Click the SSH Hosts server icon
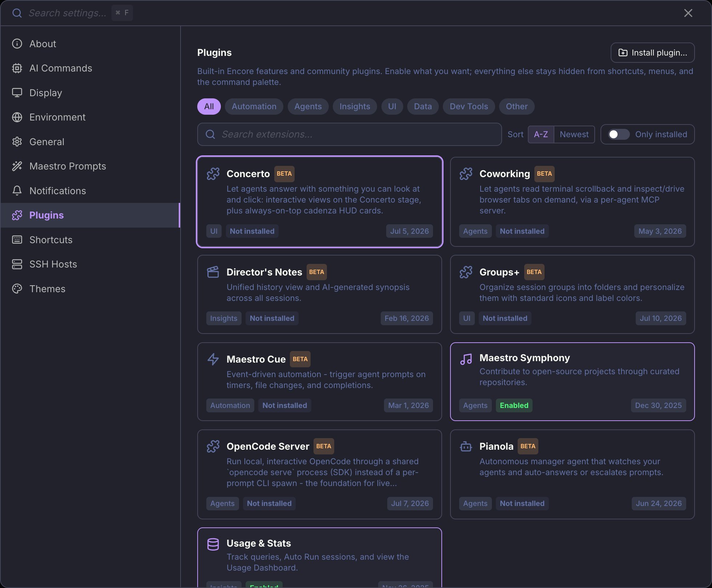The image size is (712, 588). pos(17,264)
